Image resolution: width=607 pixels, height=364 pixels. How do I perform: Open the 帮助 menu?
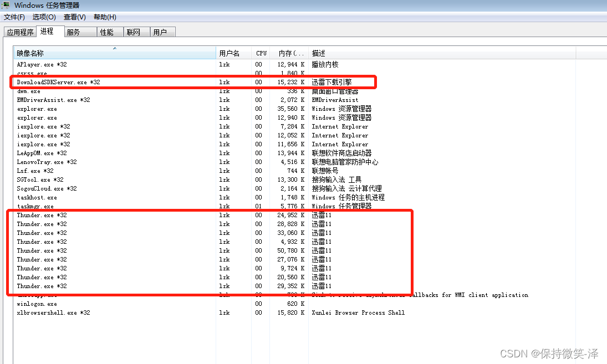104,17
